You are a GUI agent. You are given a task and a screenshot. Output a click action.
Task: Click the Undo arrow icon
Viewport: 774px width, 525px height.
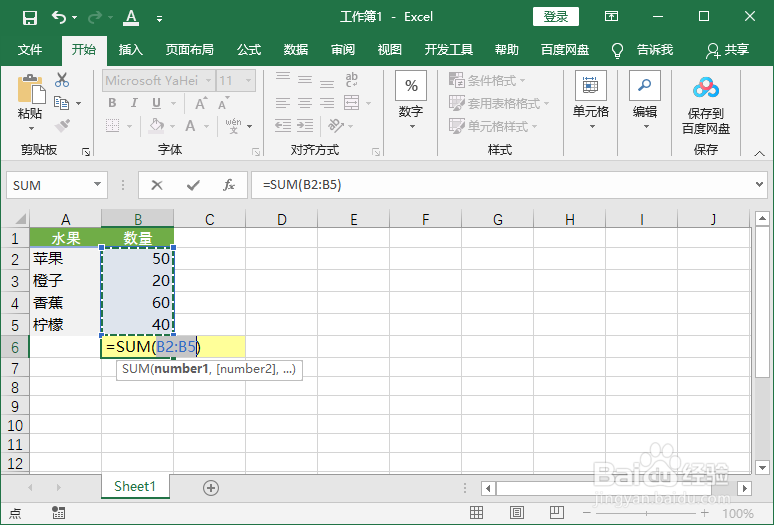59,17
